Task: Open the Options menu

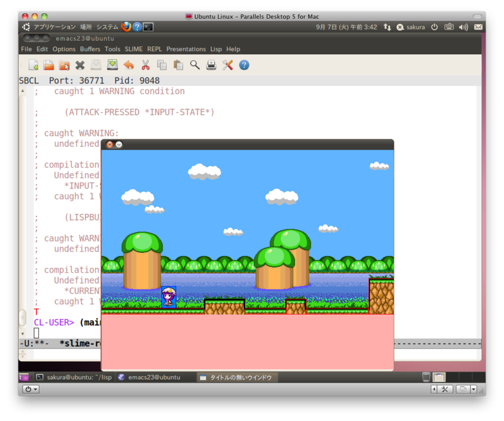Action: tap(64, 49)
